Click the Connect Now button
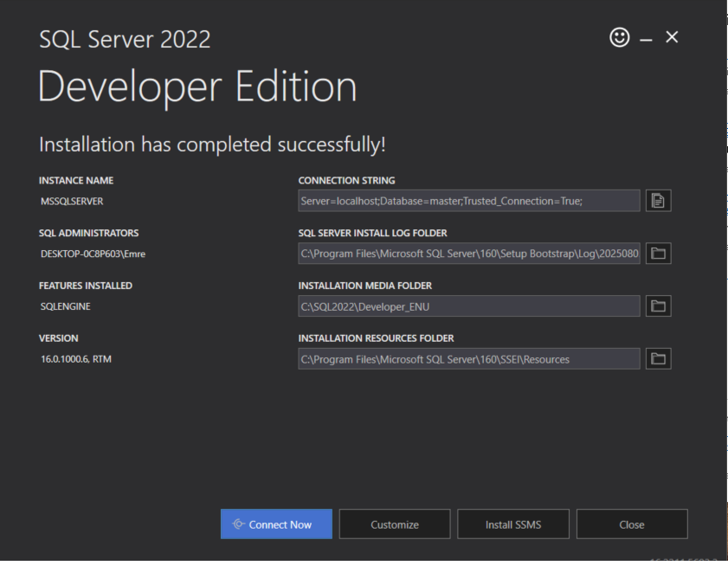 tap(276, 524)
